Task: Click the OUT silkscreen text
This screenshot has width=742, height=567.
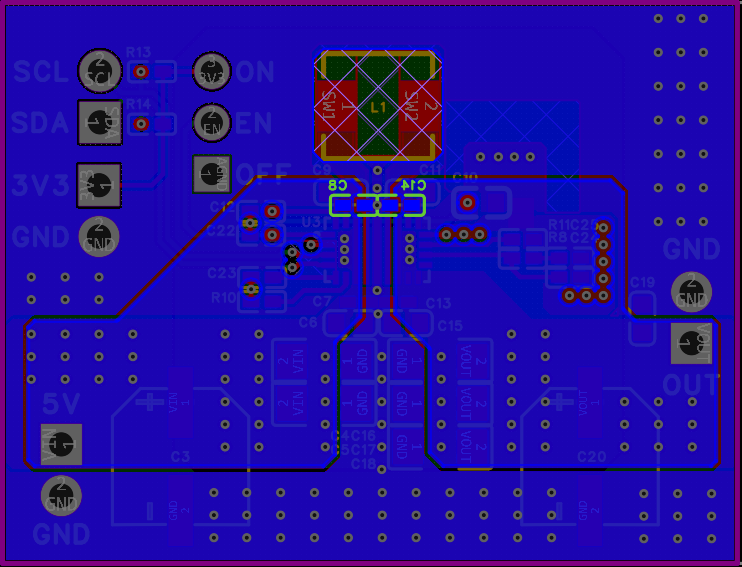Action: (x=691, y=385)
